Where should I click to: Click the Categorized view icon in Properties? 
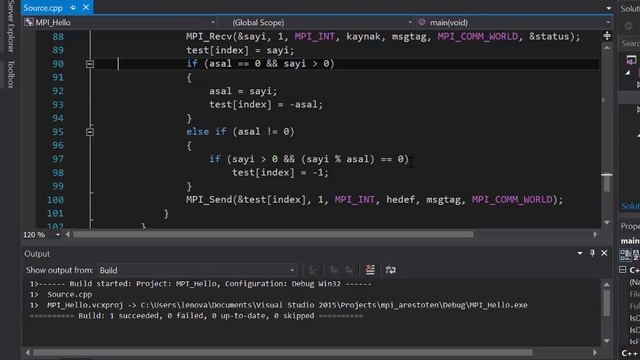click(x=625, y=255)
